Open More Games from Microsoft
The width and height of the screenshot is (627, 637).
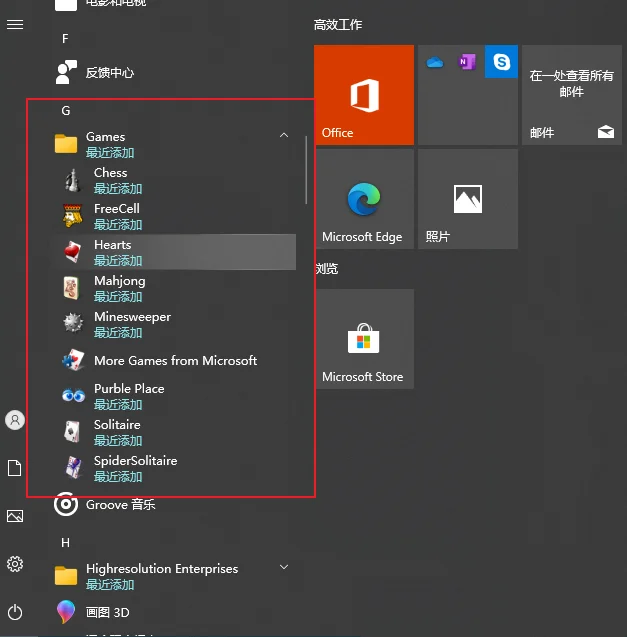pos(175,360)
